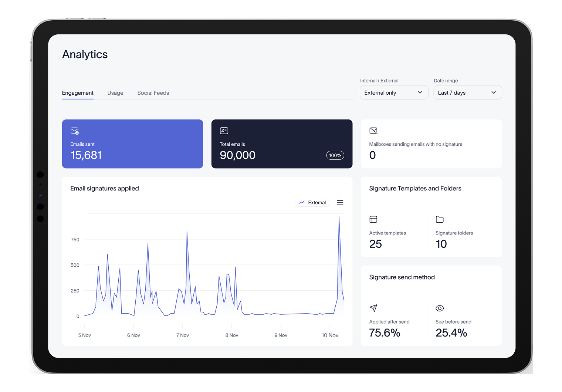The width and height of the screenshot is (562, 392).
Task: Select the Engagement tab
Action: click(78, 93)
